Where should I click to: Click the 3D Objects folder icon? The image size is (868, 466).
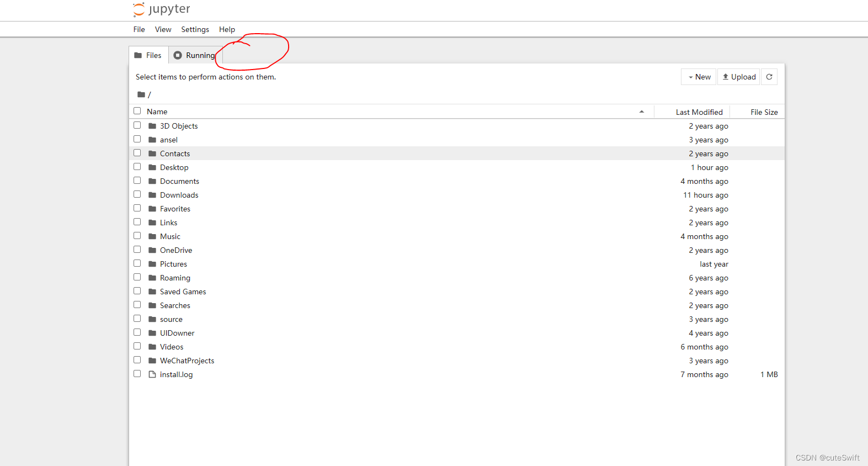click(152, 126)
